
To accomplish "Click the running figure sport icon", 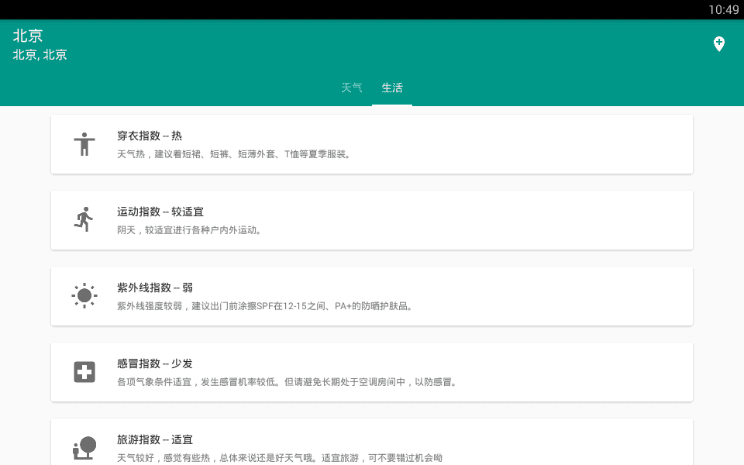I will pyautogui.click(x=84, y=220).
